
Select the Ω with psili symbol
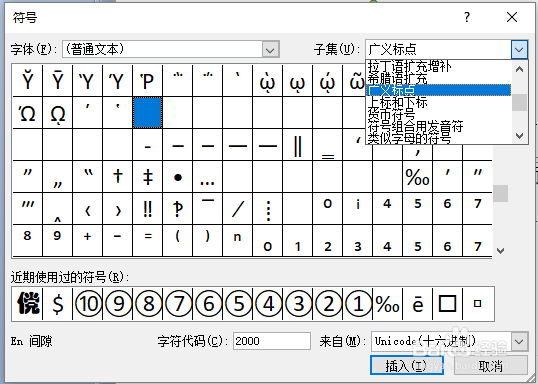(27, 113)
